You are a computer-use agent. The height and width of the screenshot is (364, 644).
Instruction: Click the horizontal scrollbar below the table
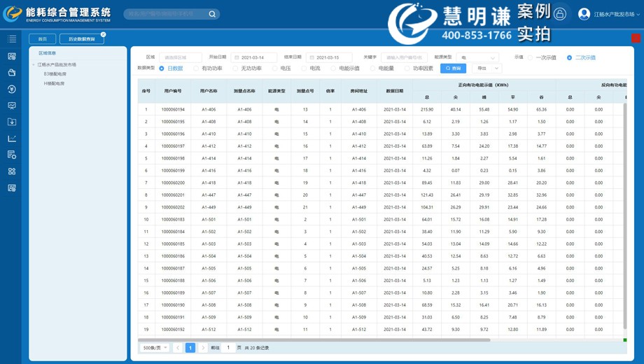tap(315, 340)
